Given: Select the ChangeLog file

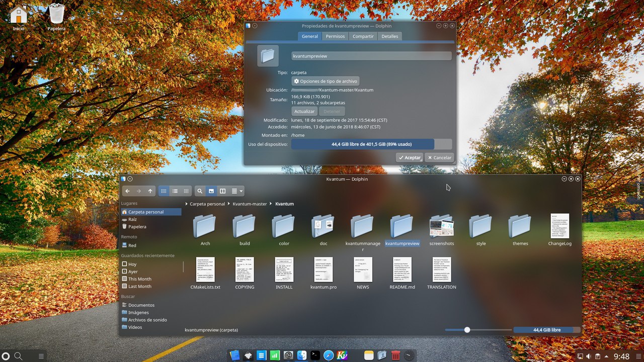Looking at the screenshot, I should (559, 230).
